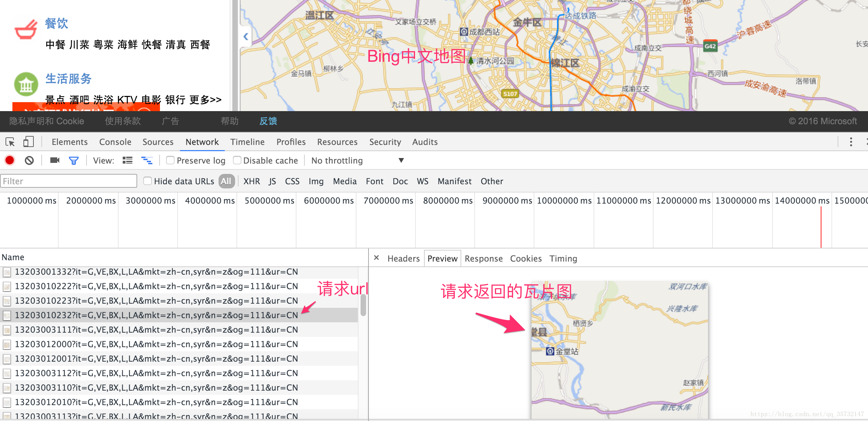
Task: Filter requests by Manifest type
Action: (454, 181)
